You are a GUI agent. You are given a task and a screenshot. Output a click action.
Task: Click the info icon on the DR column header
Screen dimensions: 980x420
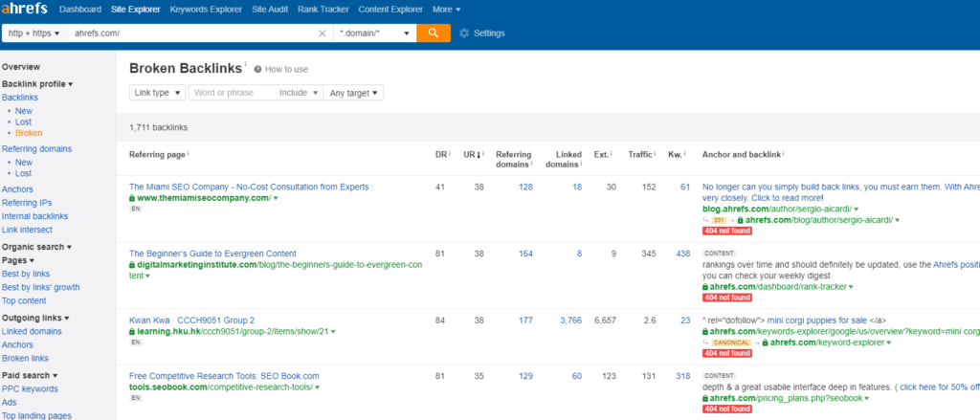click(x=450, y=154)
